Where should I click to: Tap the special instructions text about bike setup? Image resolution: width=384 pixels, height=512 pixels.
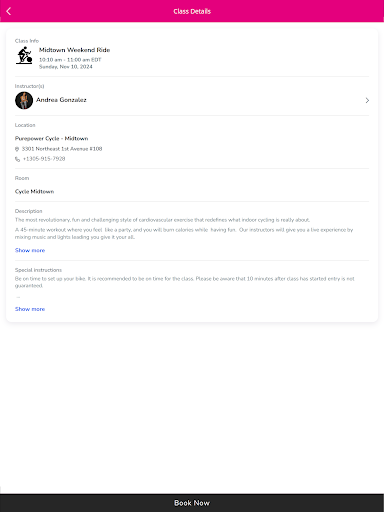click(185, 282)
